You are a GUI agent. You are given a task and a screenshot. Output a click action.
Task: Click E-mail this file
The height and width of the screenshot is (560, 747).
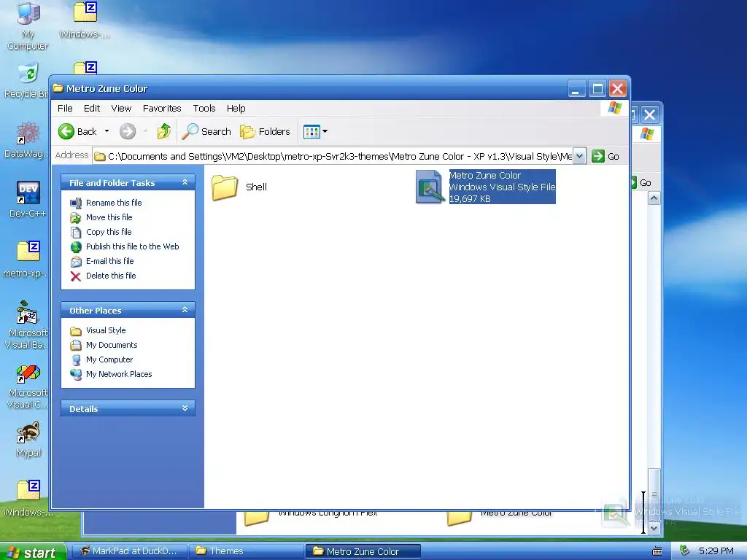coord(109,261)
